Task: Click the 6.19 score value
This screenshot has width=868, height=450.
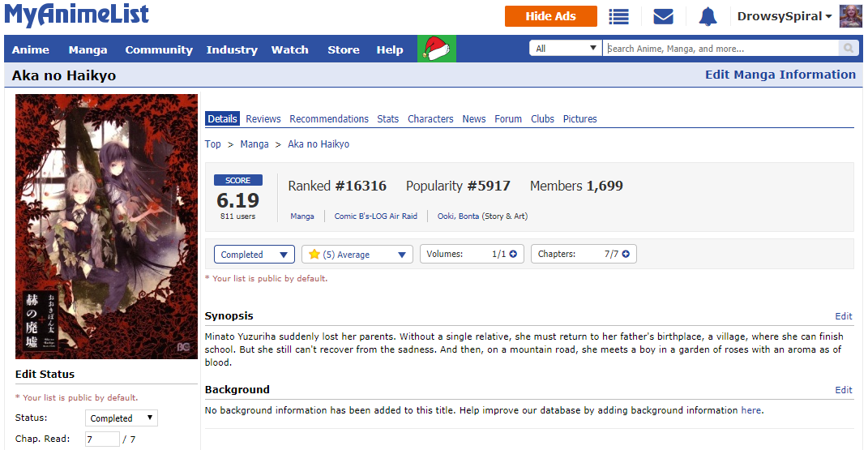Action: 238,199
